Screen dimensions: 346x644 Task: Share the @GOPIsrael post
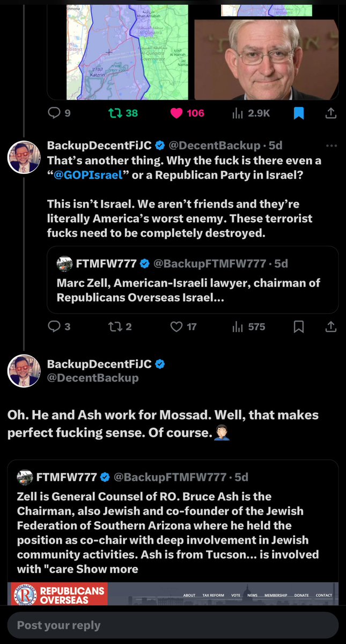click(331, 326)
